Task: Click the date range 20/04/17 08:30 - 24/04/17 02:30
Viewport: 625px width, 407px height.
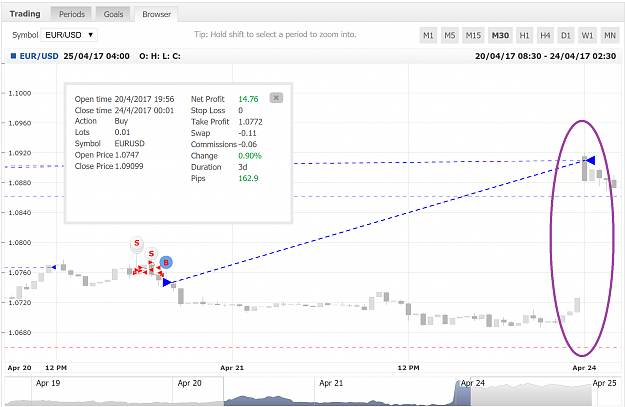Action: tap(546, 56)
